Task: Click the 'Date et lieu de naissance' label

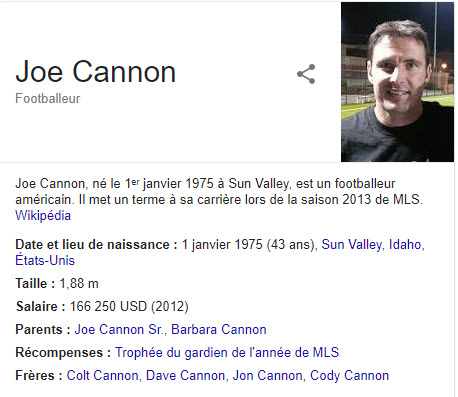Action: pyautogui.click(x=96, y=245)
